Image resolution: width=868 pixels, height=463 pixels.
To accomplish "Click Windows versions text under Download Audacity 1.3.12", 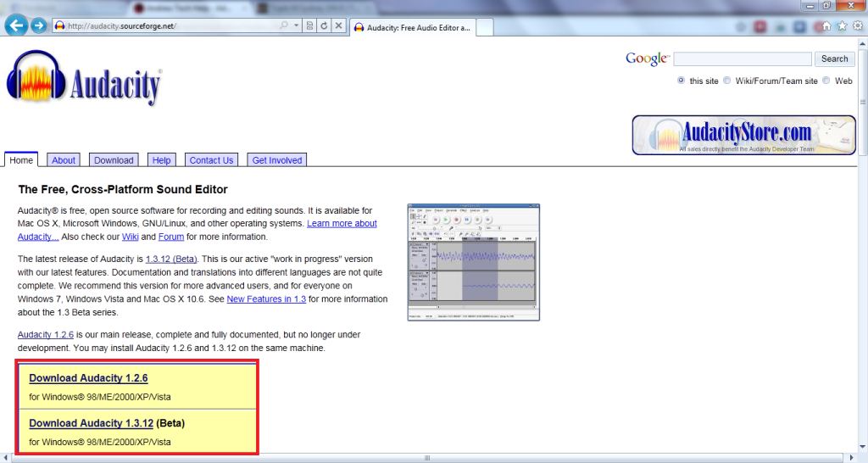I will (100, 442).
